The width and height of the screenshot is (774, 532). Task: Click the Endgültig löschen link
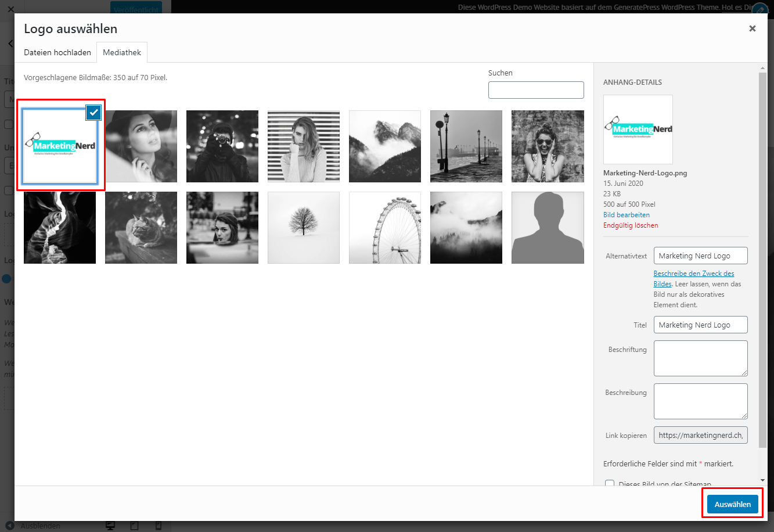(x=631, y=225)
